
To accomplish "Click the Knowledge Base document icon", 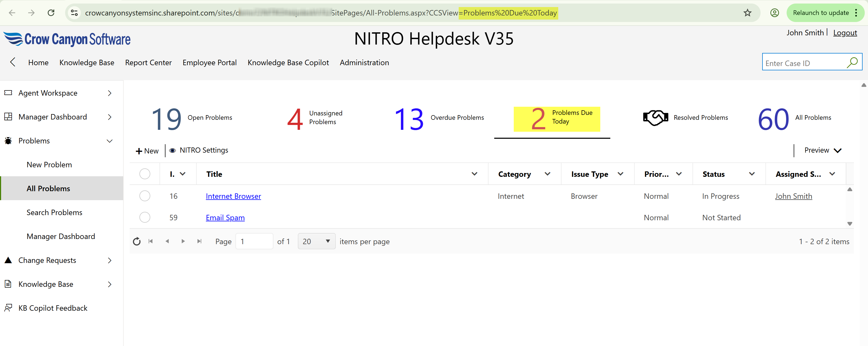I will click(8, 284).
